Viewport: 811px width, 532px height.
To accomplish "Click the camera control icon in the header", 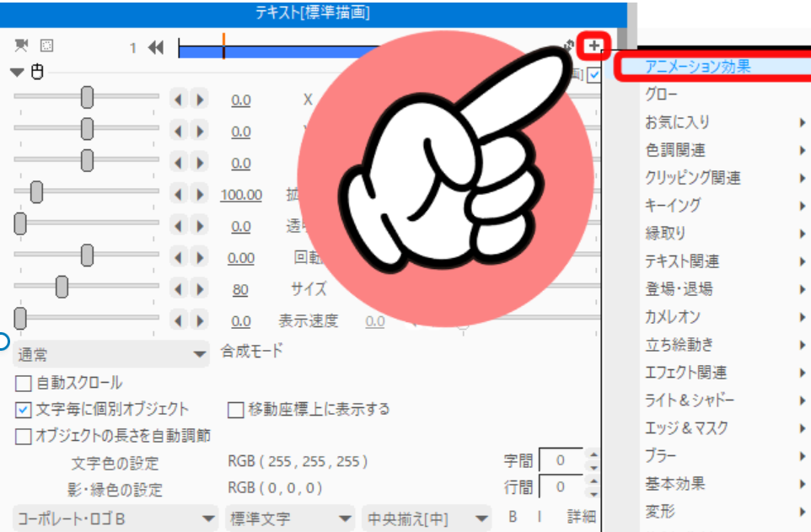I will [x=21, y=46].
